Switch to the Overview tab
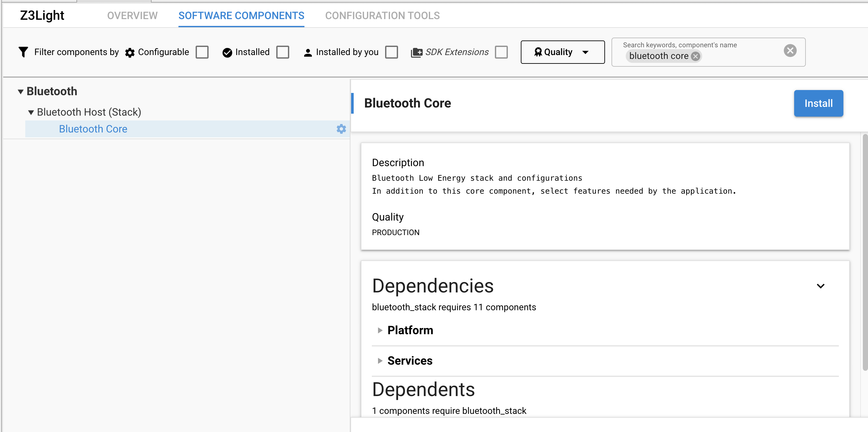The image size is (868, 432). click(x=132, y=16)
